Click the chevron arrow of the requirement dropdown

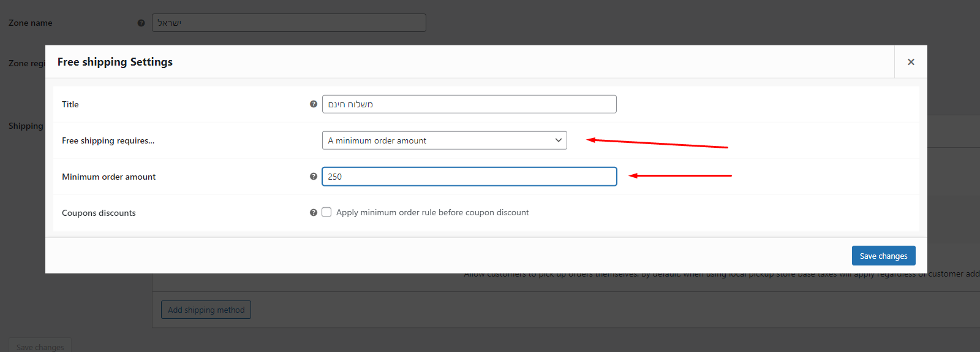[x=558, y=140]
